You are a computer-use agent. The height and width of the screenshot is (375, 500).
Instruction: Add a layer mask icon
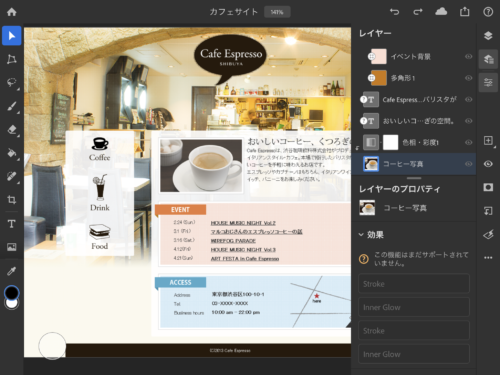click(x=488, y=187)
